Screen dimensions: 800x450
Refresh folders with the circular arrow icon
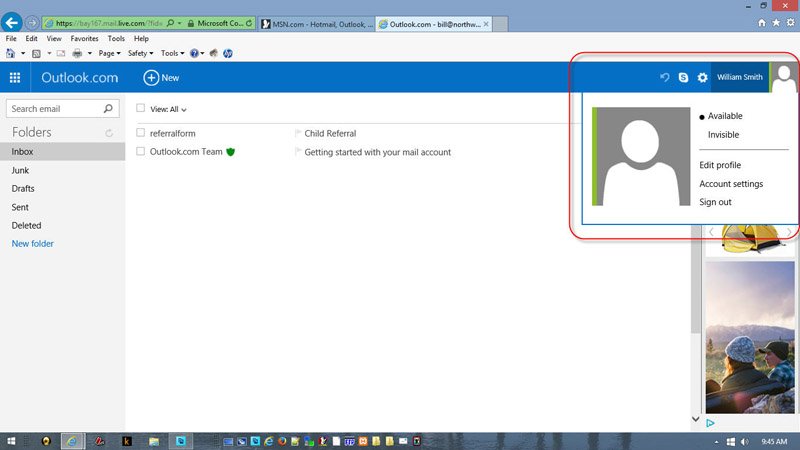pyautogui.click(x=109, y=133)
